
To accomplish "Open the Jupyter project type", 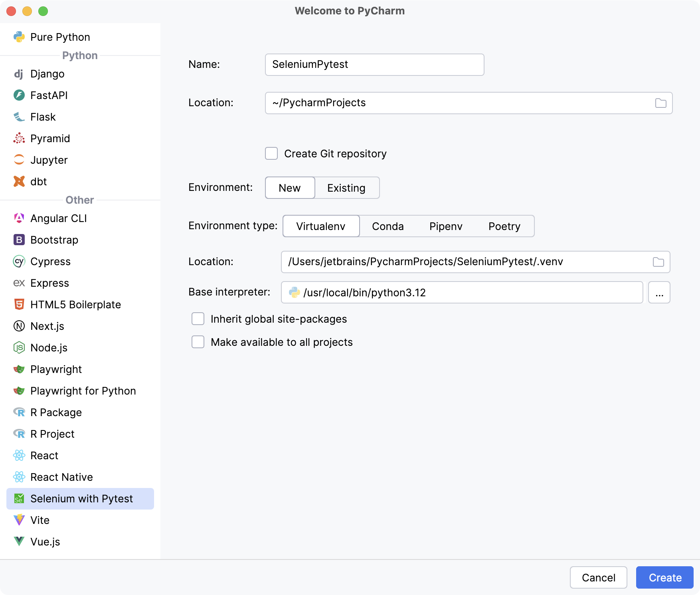I will coord(19,160).
